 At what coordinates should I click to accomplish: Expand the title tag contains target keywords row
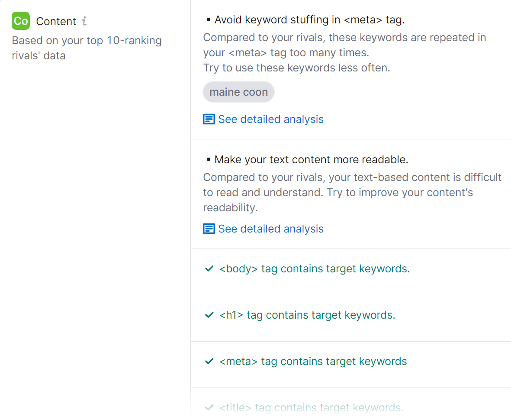coord(311,407)
